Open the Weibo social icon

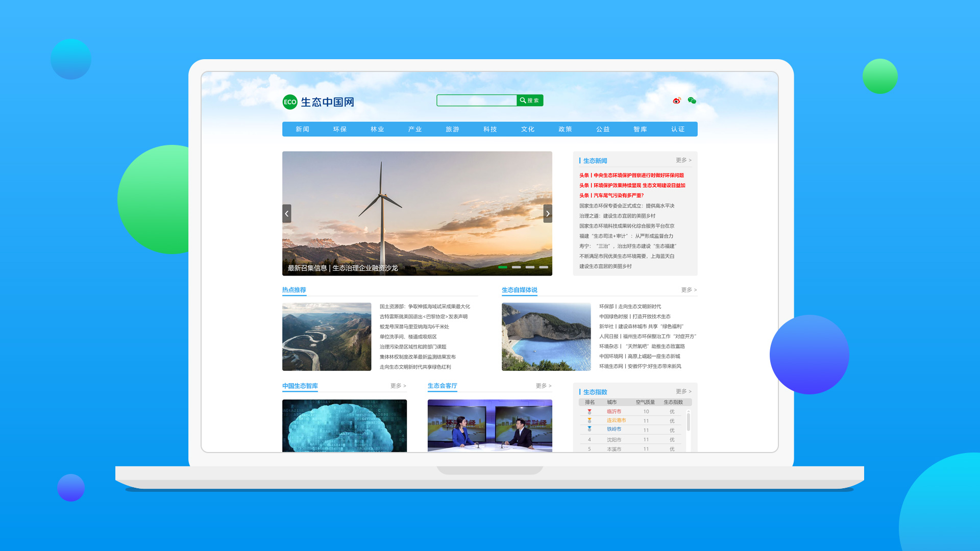tap(677, 101)
